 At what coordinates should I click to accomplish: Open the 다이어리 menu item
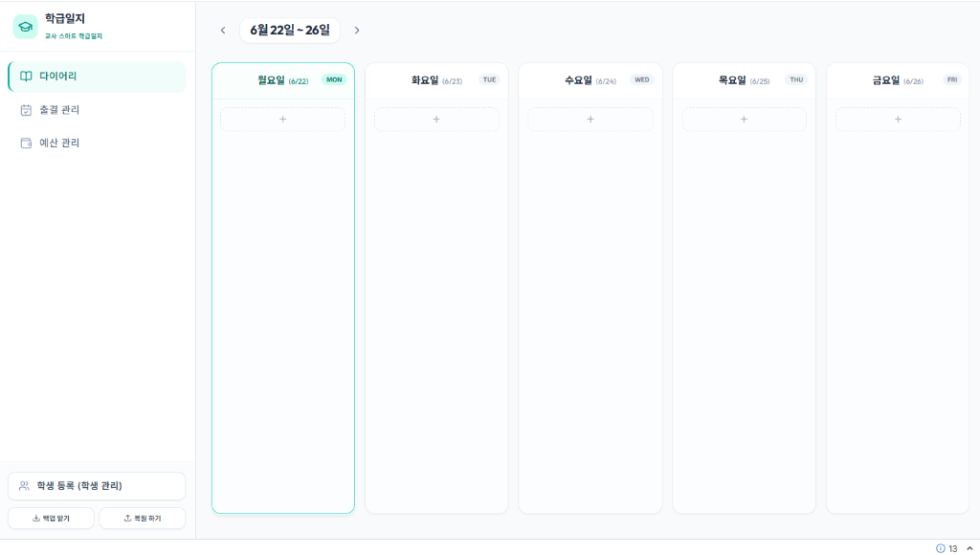(x=97, y=77)
